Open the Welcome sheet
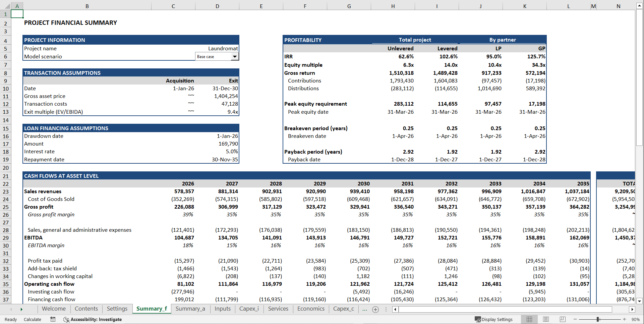The image size is (644, 324). [54, 309]
